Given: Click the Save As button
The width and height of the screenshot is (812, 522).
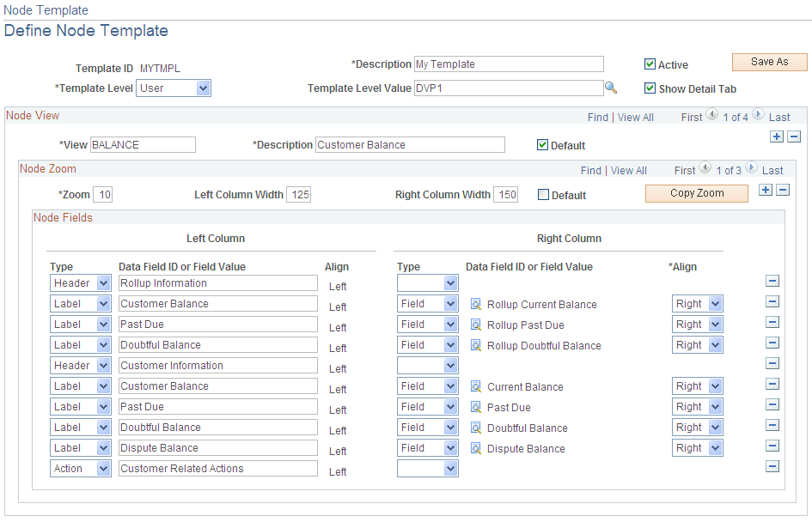Looking at the screenshot, I should coord(769,62).
